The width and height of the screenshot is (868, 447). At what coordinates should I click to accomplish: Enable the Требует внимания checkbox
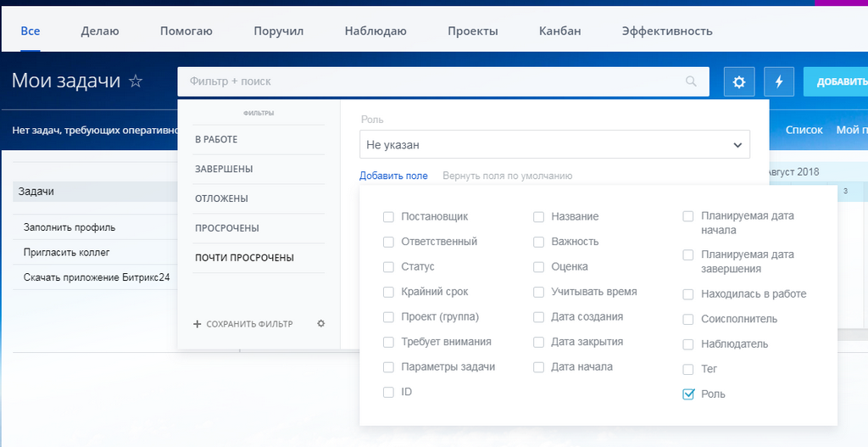(x=388, y=342)
